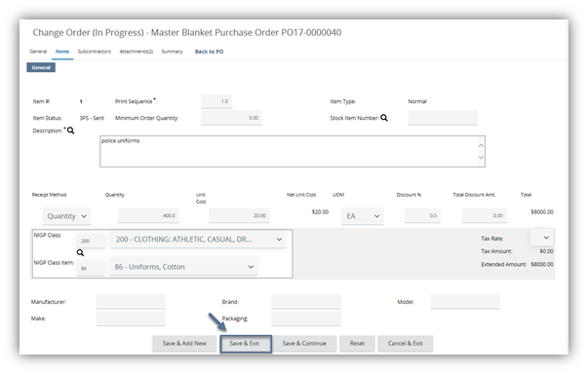Click the Net Unit Cost $20.00 value
The image size is (588, 374).
[x=320, y=212]
